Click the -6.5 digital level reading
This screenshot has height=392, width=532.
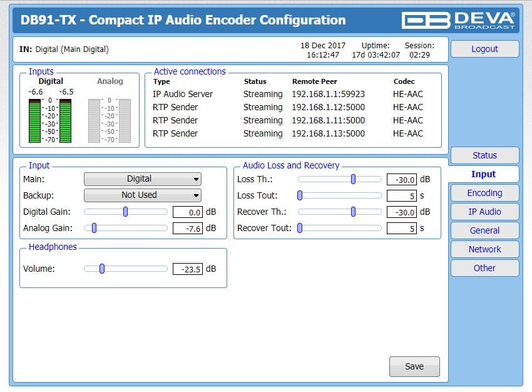pos(66,92)
